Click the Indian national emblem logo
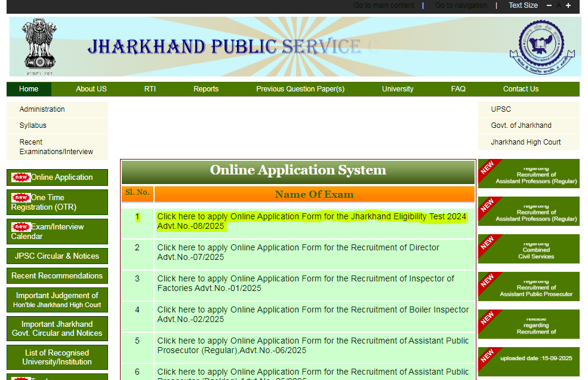Image resolution: width=588 pixels, height=380 pixels. point(39,47)
